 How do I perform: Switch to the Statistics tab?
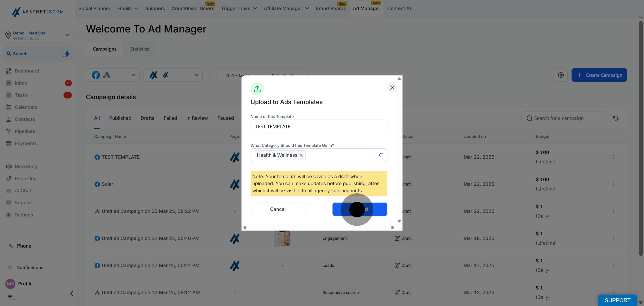tap(140, 49)
